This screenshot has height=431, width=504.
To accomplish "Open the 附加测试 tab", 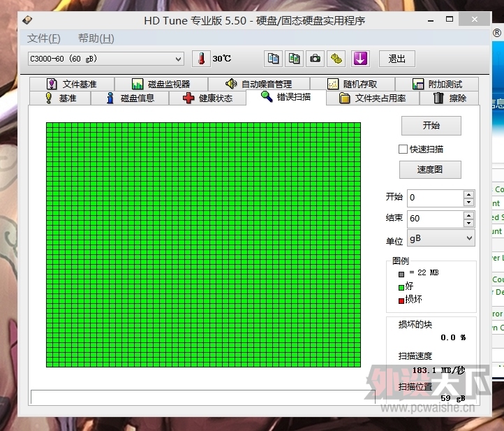I will [437, 85].
